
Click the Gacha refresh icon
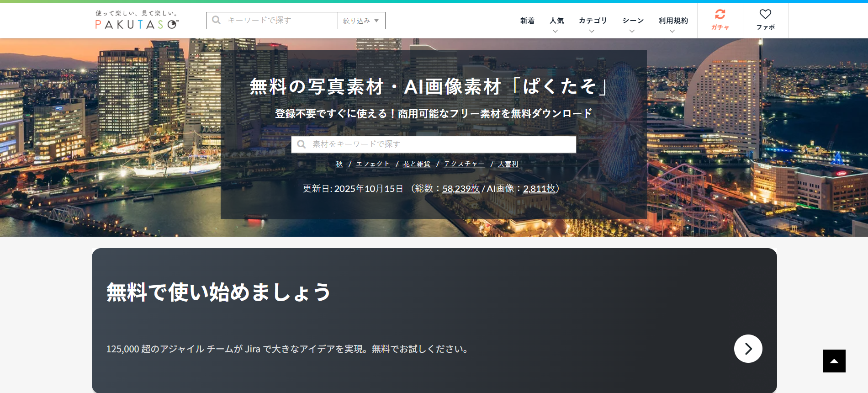720,15
